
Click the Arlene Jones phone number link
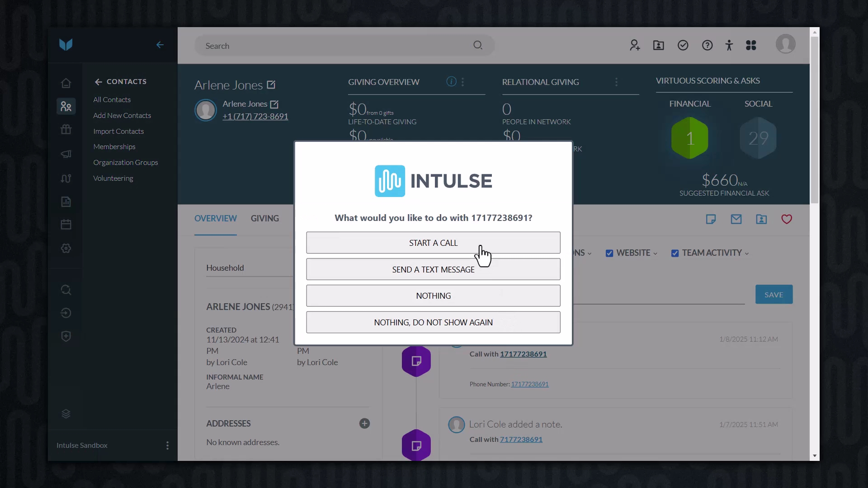point(255,116)
